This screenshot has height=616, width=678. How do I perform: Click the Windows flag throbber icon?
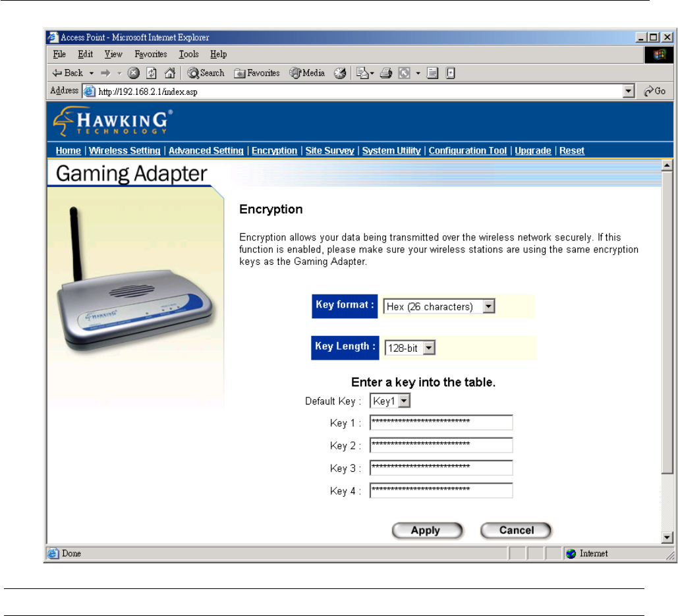pyautogui.click(x=658, y=55)
